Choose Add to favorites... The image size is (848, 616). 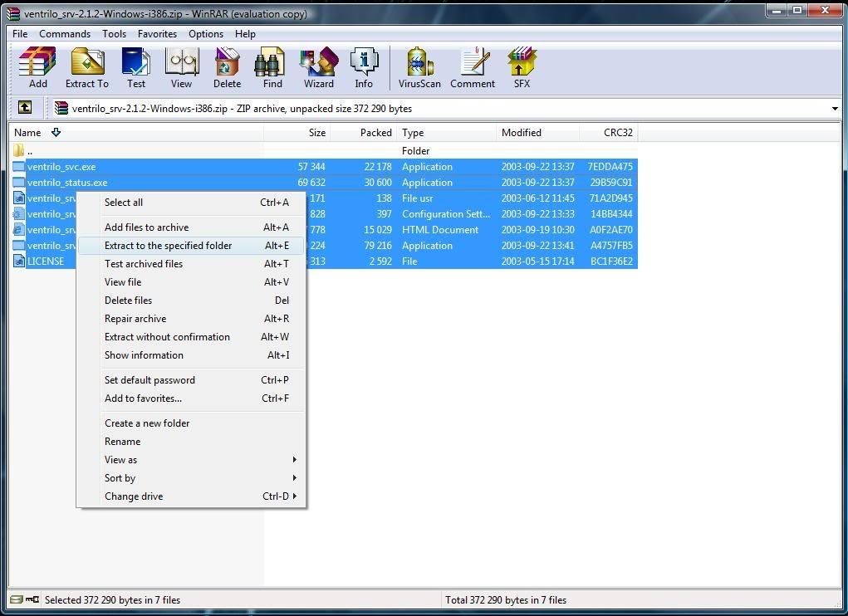click(x=192, y=398)
